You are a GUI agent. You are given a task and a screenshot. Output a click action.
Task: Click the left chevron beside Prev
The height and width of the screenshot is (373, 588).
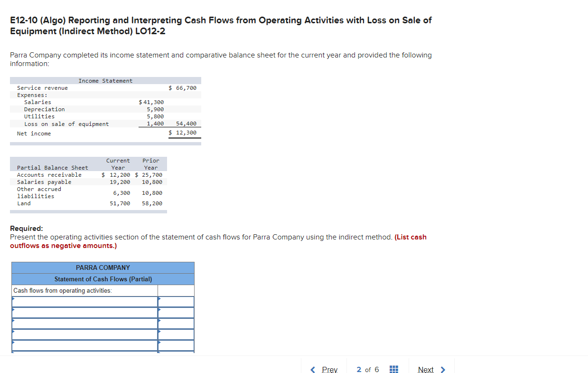(x=312, y=369)
